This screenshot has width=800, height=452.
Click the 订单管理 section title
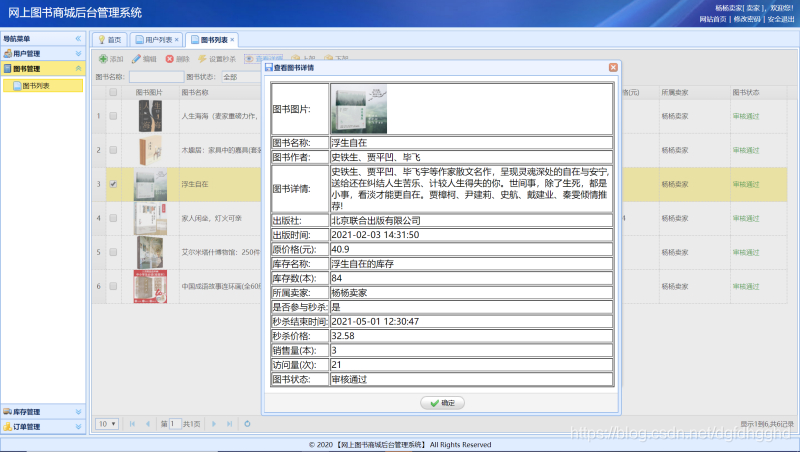click(x=27, y=426)
